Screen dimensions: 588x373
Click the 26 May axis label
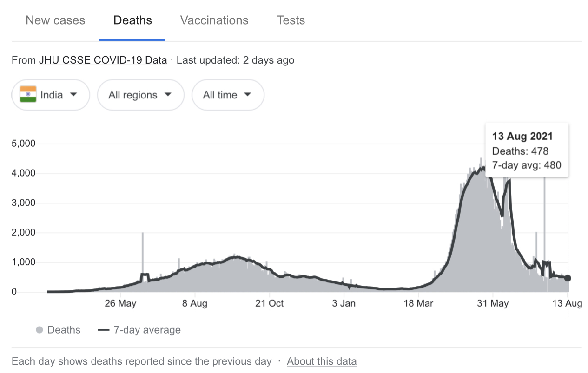point(120,304)
